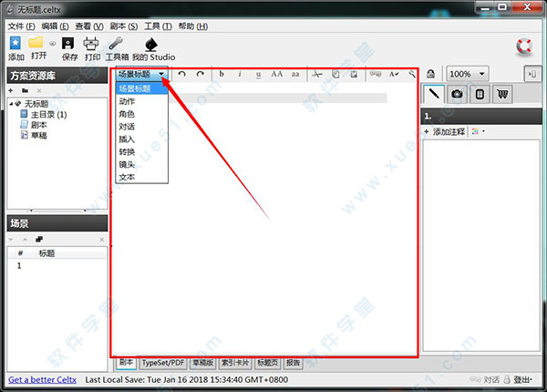Open the 工具箱 toolbox icon
This screenshot has width=547, height=392.
coord(118,44)
